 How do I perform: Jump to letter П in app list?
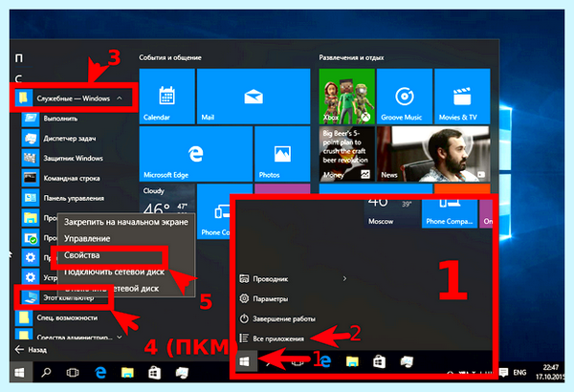pyautogui.click(x=19, y=58)
